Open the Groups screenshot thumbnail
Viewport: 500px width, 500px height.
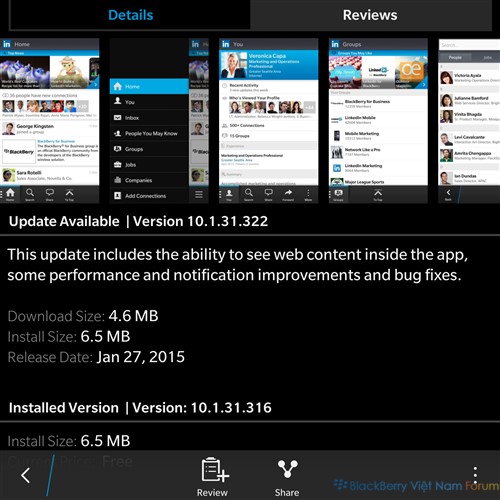378,121
